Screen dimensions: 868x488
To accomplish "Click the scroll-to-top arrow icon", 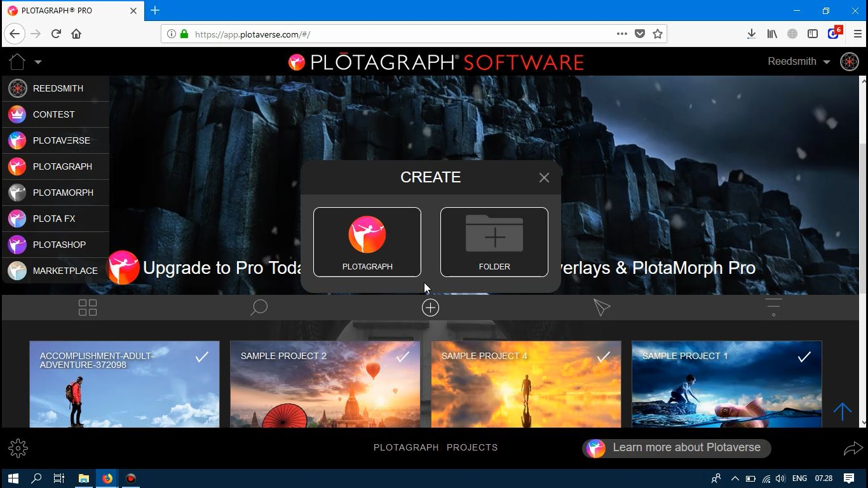I will point(843,412).
